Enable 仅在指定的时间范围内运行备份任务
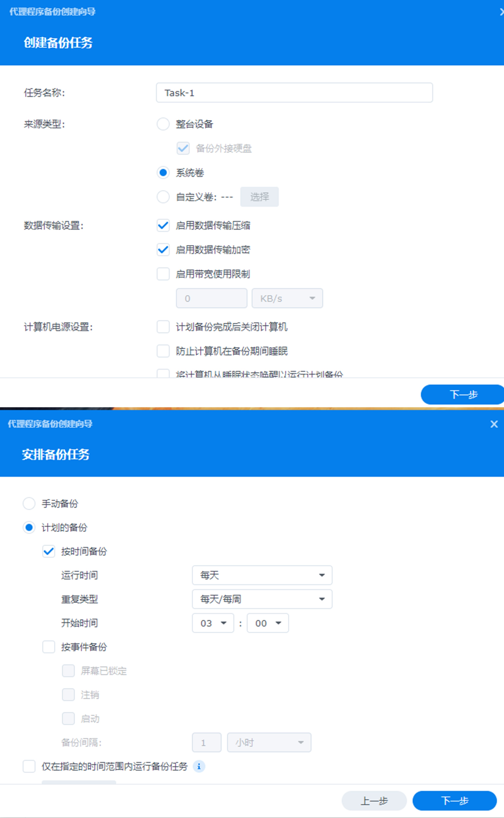 [x=29, y=766]
